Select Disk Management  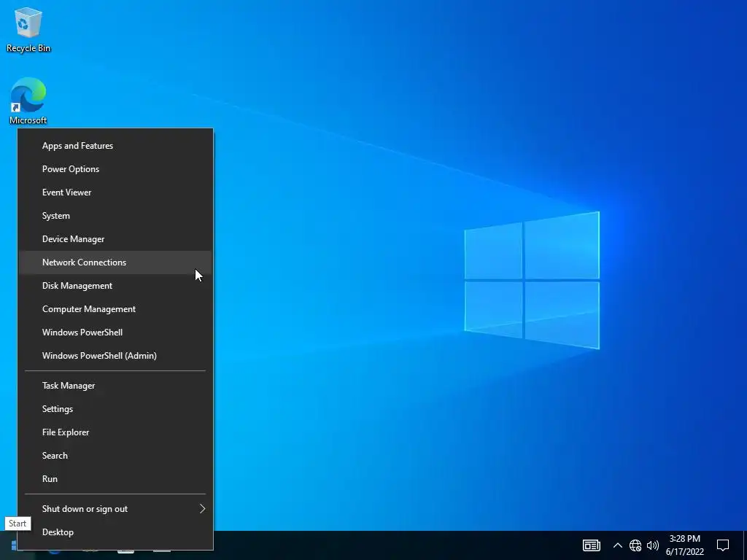[x=115, y=286]
